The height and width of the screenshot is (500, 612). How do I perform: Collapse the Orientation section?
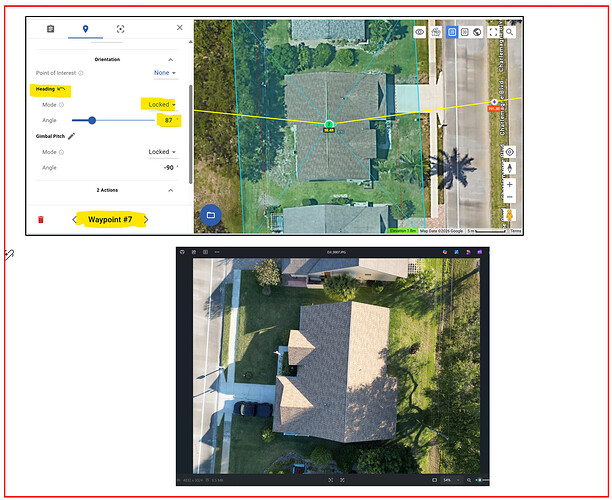[170, 59]
